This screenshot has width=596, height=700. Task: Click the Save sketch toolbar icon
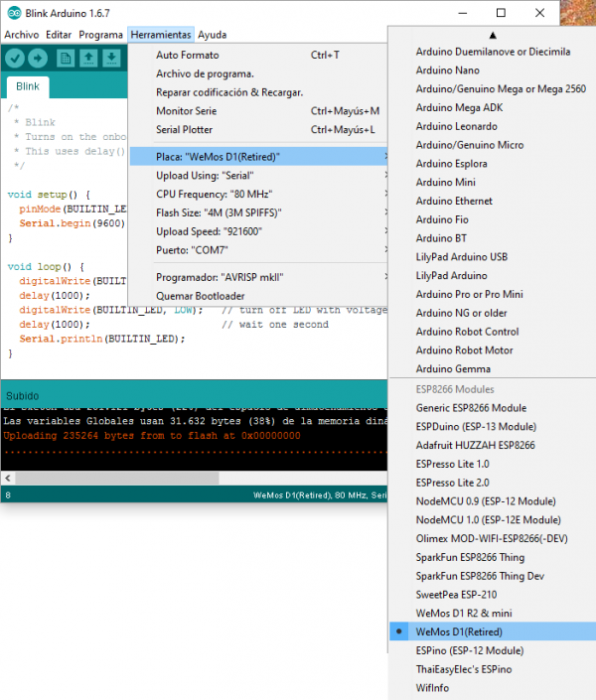pos(111,59)
